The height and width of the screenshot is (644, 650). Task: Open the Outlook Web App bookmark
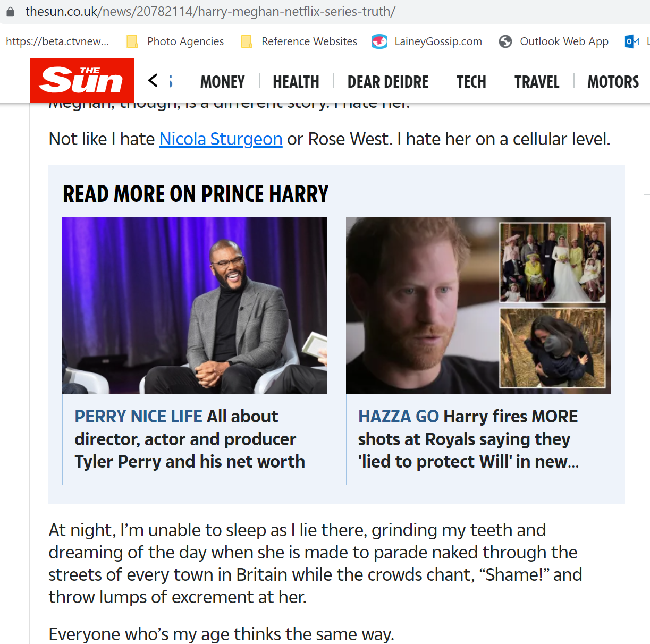click(x=554, y=41)
